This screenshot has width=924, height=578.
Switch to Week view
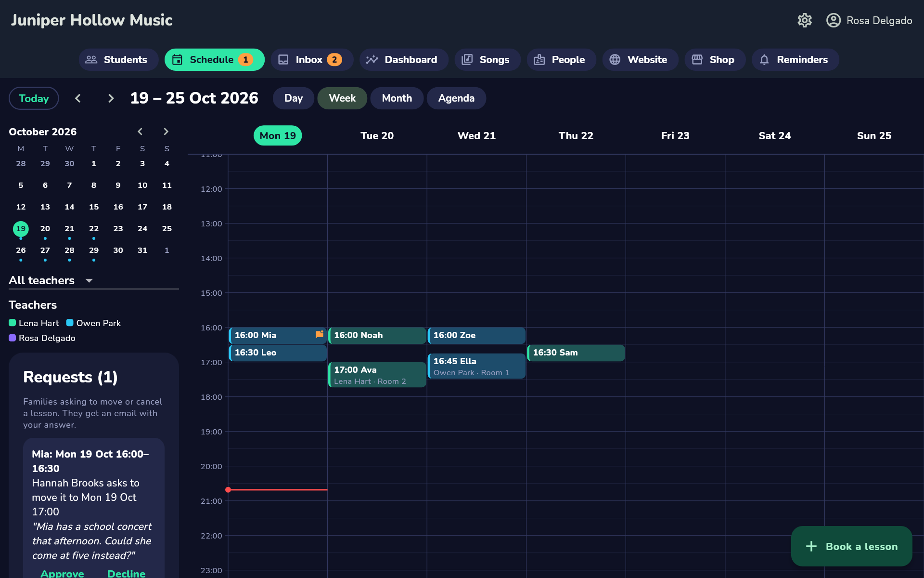[342, 98]
